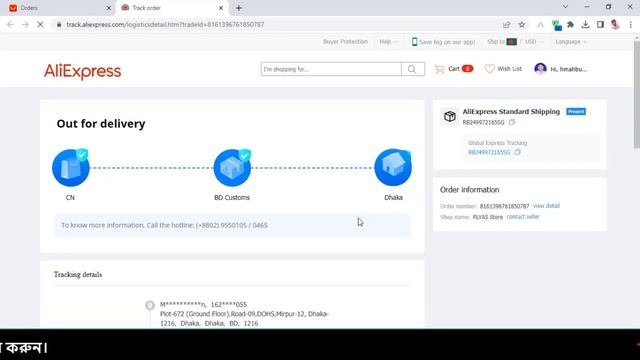Viewport: 640px width, 360px height.
Task: Click the user avatar next to Hi, hmahbu
Action: 540,69
